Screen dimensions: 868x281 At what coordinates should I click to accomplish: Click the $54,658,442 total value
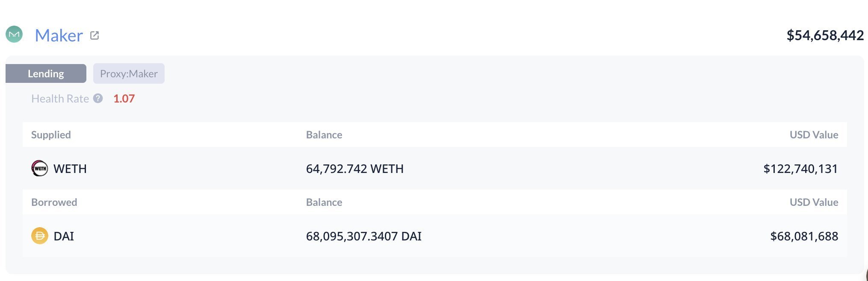point(825,35)
